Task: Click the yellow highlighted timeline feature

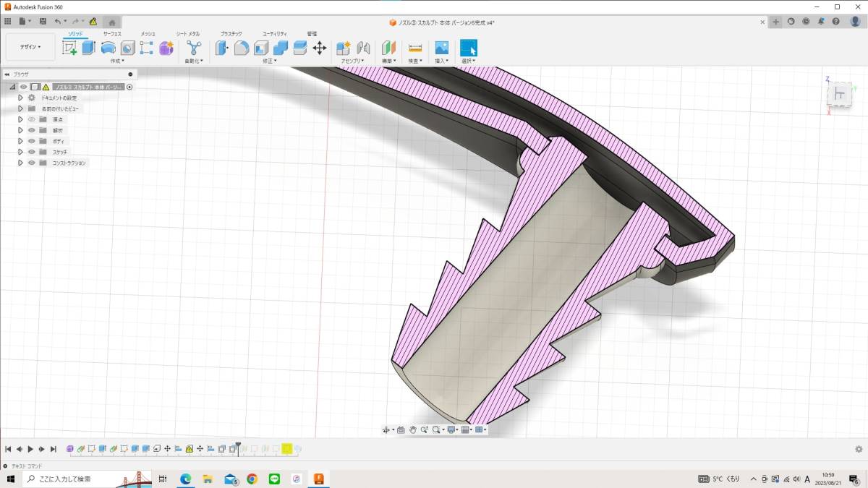Action: (287, 449)
